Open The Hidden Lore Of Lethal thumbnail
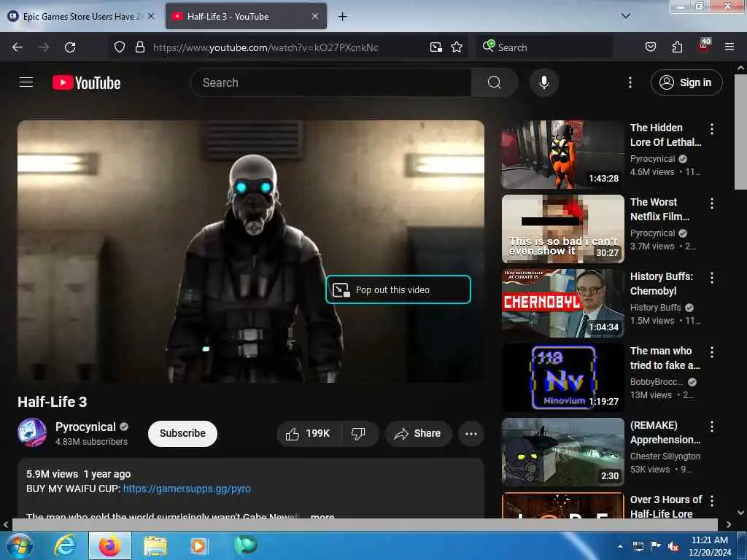The image size is (747, 560). pos(562,155)
